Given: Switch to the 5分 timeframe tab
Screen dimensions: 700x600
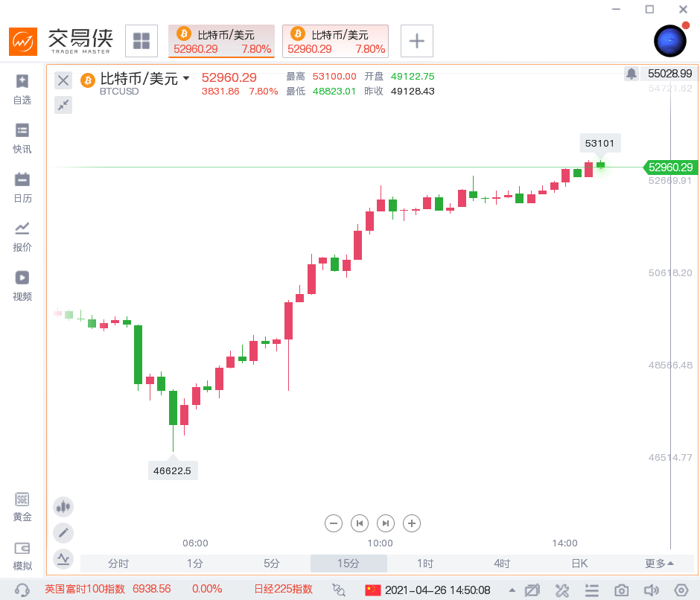Looking at the screenshot, I should pyautogui.click(x=272, y=564).
